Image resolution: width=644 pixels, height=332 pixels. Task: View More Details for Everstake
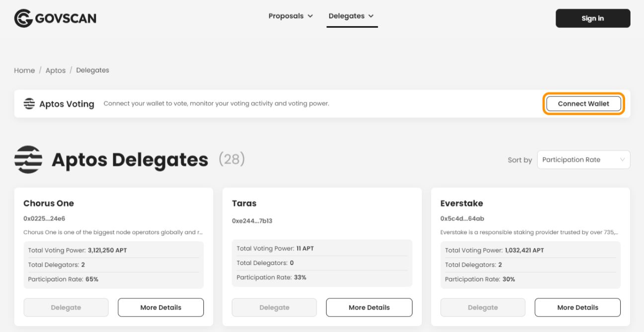577,307
